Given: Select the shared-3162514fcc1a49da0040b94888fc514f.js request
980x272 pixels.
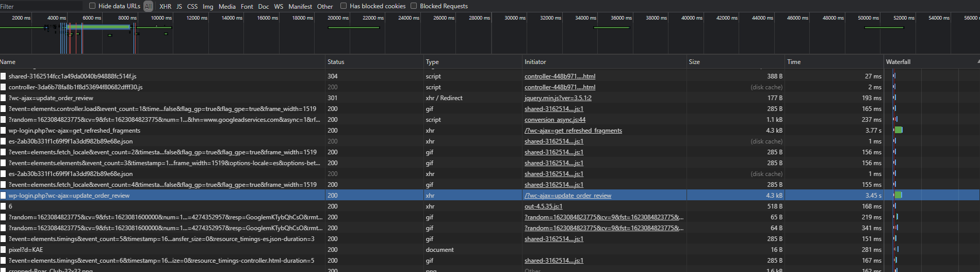Looking at the screenshot, I should [72, 76].
